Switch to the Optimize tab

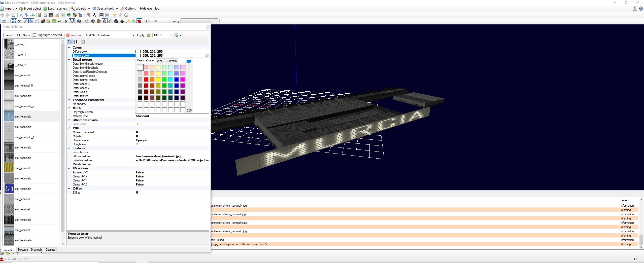pos(50,250)
